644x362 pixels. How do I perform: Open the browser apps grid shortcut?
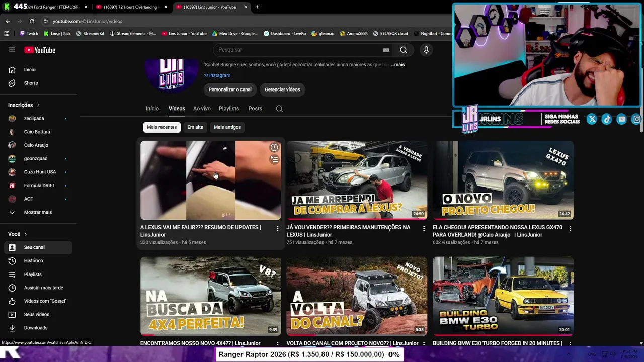coord(7,34)
